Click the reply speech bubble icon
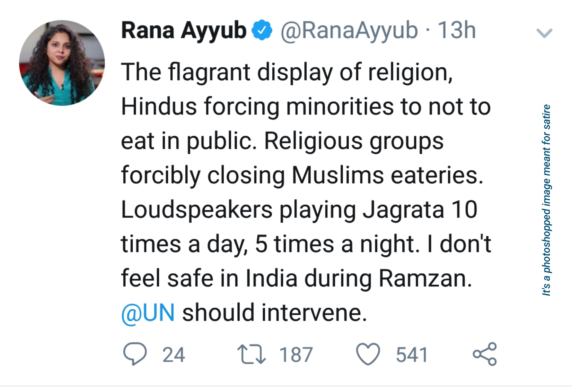Viewport: 572px width, 392px height. 135,354
